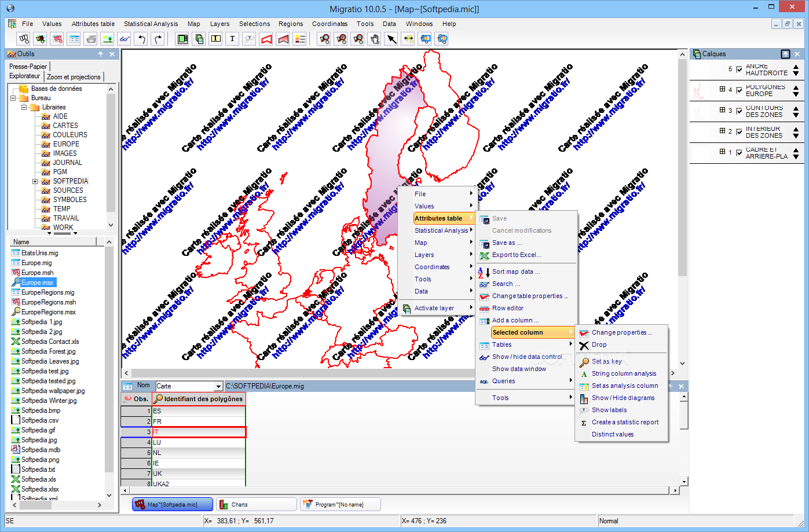Click the CARTES folder in tree
Viewport: 809px width, 532px height.
[65, 126]
